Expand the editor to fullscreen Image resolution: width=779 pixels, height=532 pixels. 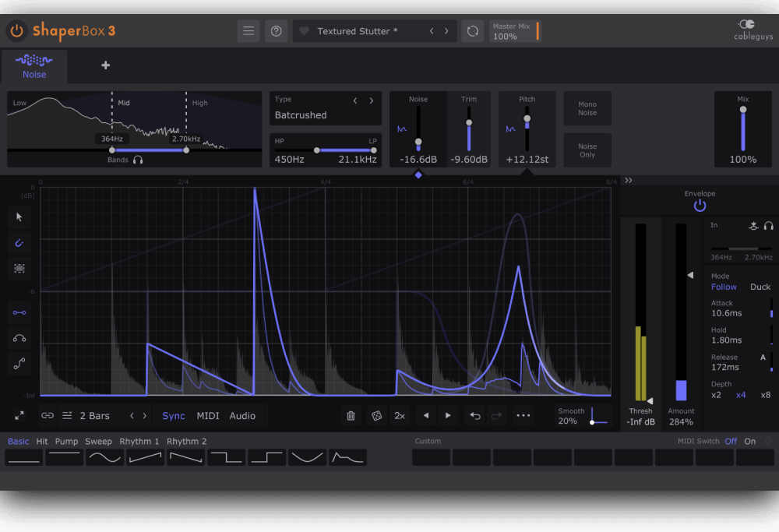(19, 416)
